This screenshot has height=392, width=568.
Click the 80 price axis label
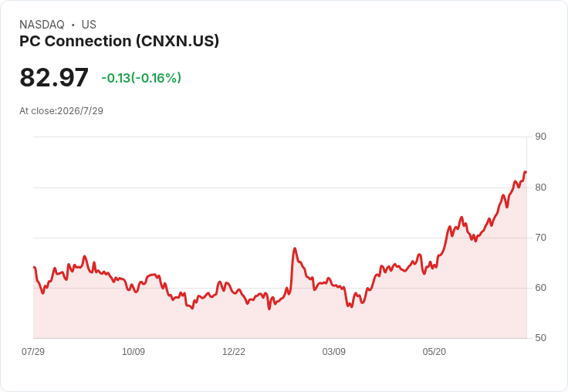pos(540,188)
